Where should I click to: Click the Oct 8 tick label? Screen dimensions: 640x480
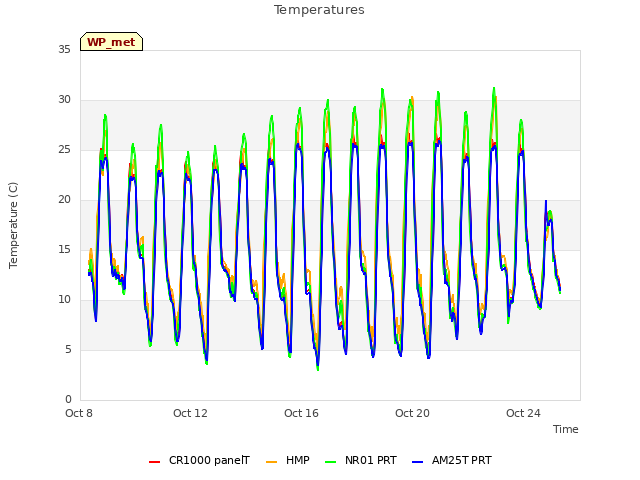click(79, 413)
